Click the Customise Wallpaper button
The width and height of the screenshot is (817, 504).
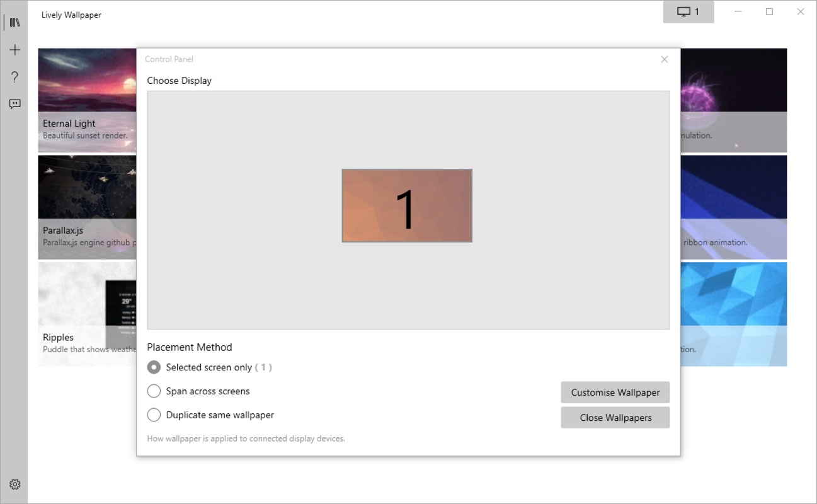coord(615,392)
